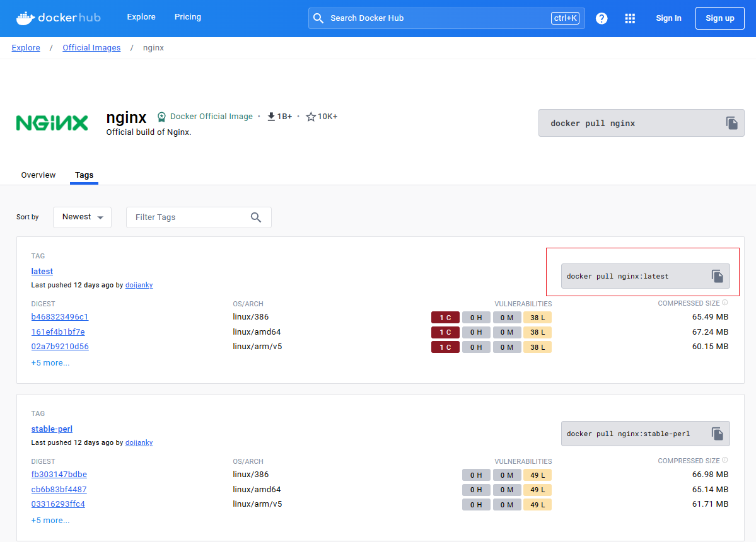Click the nginx breadcrumb text

[x=153, y=48]
